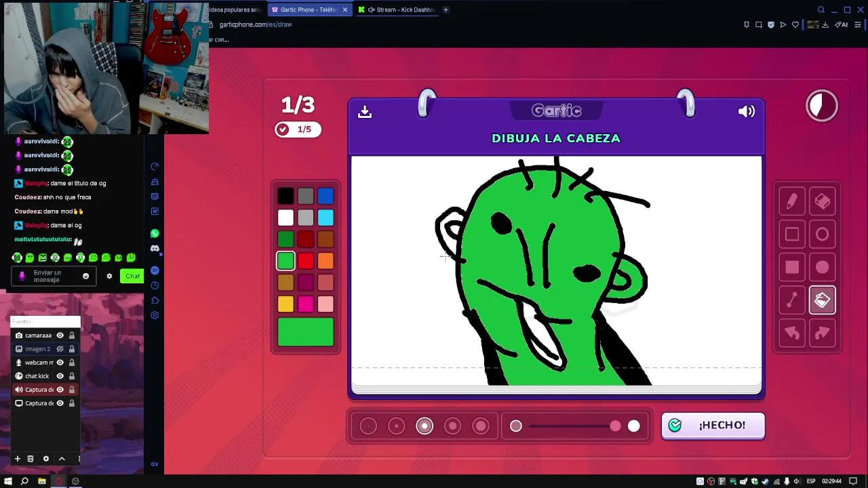868x488 pixels.
Task: Undo the last drawing stroke
Action: [791, 333]
